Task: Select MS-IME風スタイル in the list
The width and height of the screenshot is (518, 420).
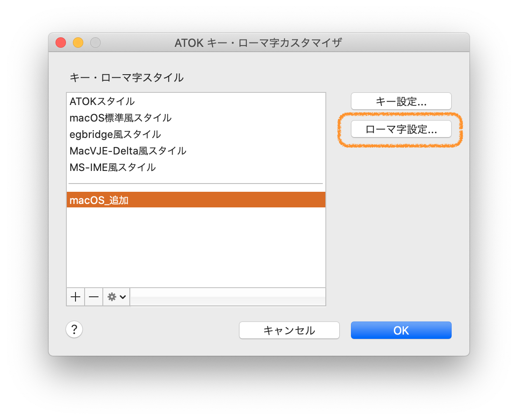Action: click(196, 167)
